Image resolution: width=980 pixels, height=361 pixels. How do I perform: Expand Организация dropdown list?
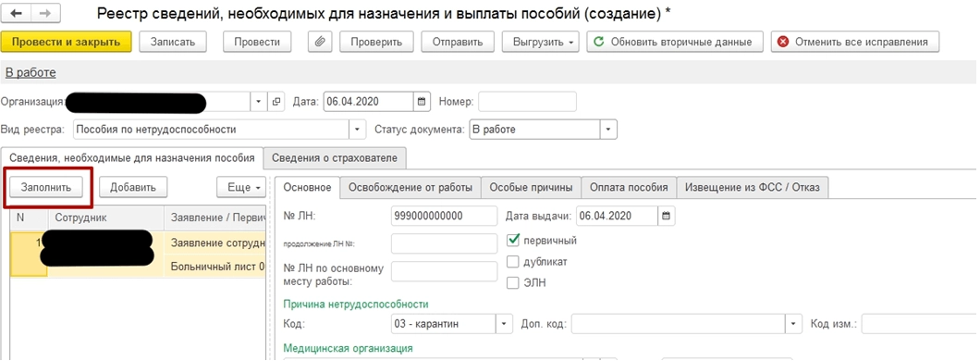pyautogui.click(x=259, y=101)
